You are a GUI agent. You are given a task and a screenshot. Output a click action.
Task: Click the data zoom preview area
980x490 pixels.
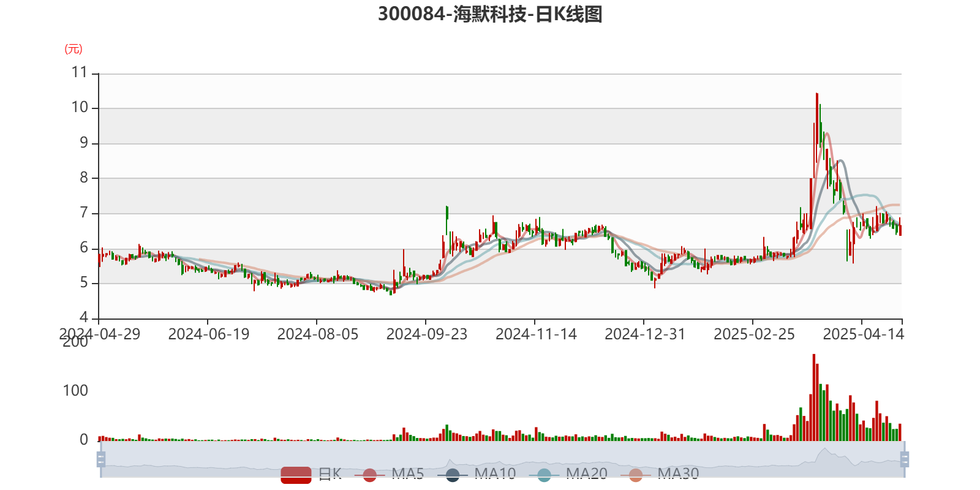[502, 459]
